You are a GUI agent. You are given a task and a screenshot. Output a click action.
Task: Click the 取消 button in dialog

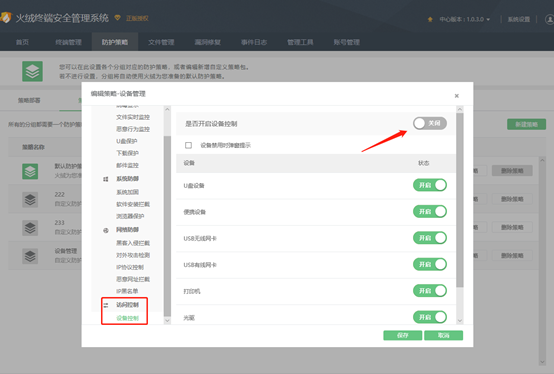pyautogui.click(x=443, y=335)
